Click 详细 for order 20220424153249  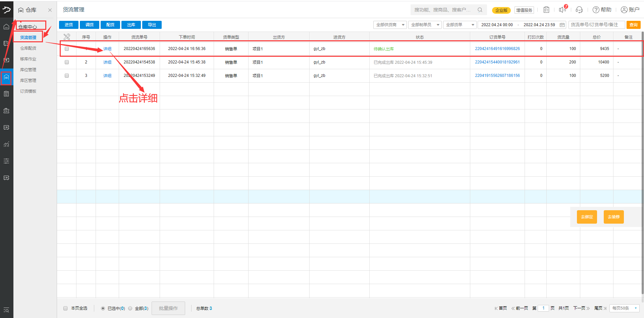coord(107,76)
